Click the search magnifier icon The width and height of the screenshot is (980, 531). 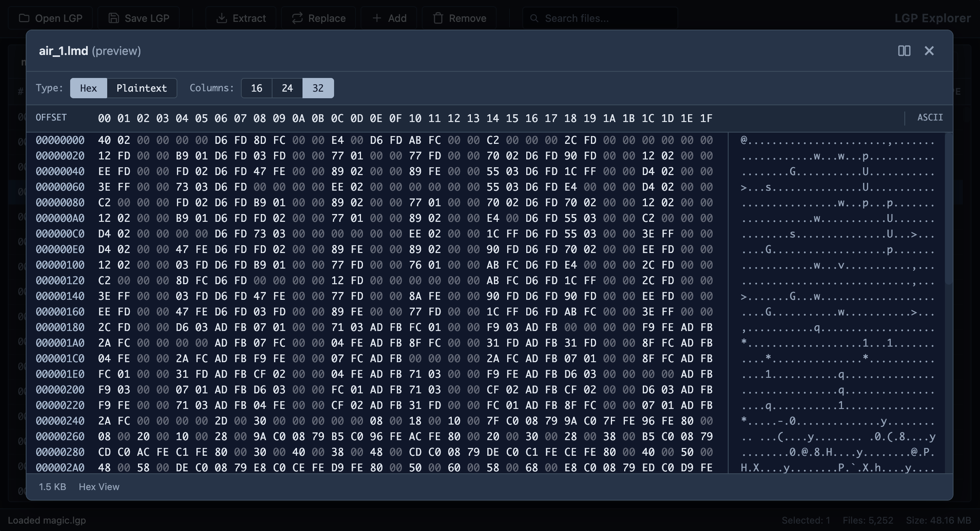pos(534,18)
